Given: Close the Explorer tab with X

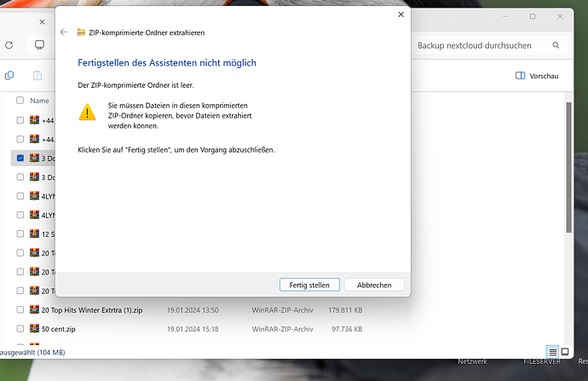Looking at the screenshot, I should click(x=42, y=22).
